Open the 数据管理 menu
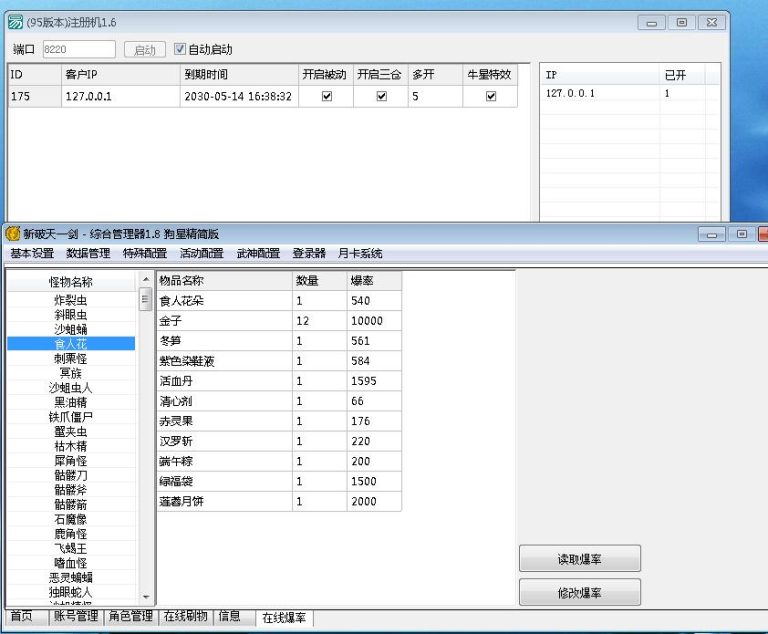This screenshot has height=634, width=768. 88,254
